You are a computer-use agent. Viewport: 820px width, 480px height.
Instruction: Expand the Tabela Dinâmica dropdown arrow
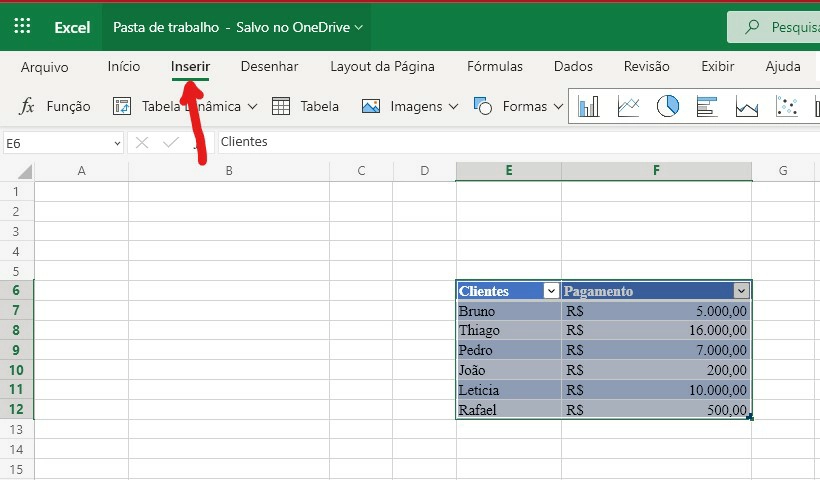click(x=253, y=107)
